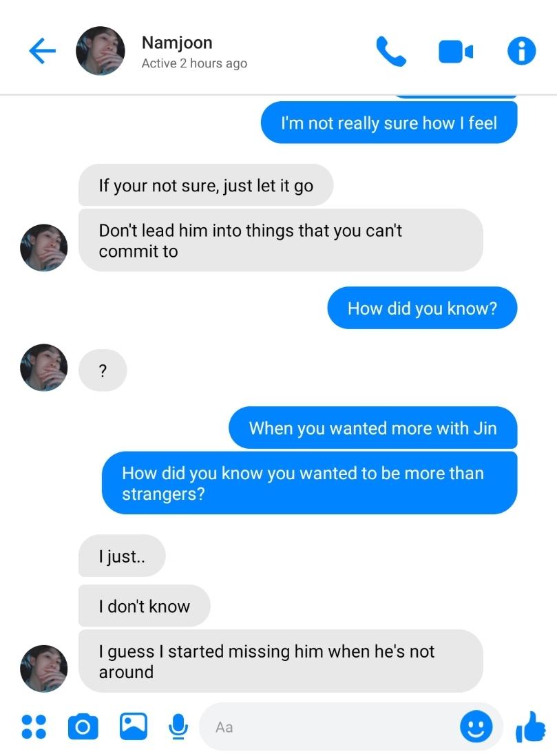Viewport: 557px width, 756px height.
Task: Tap the "I don't know" message bubble
Action: [144, 606]
